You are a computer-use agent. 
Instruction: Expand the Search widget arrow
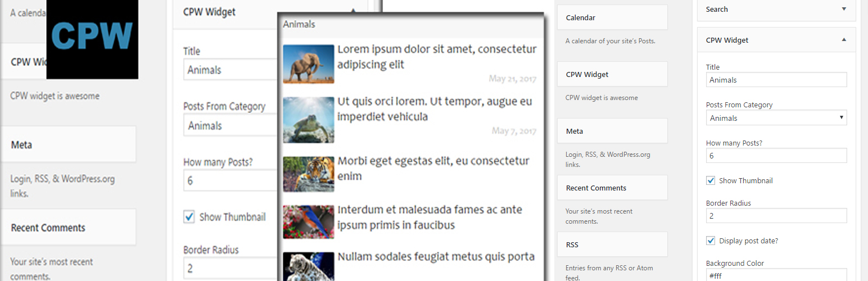pyautogui.click(x=844, y=9)
